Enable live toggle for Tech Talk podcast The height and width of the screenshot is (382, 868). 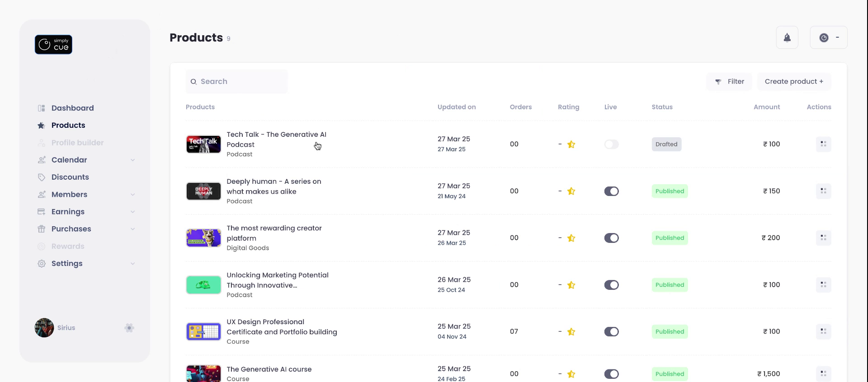611,144
